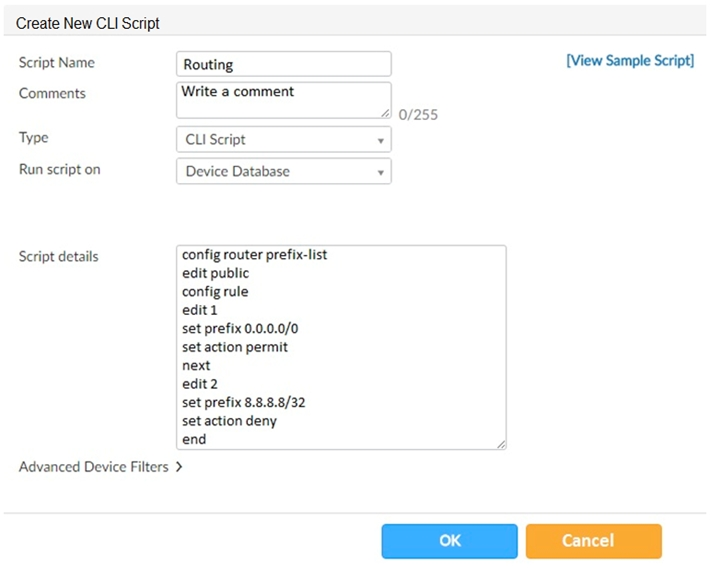Click the Script Name input field

[283, 64]
